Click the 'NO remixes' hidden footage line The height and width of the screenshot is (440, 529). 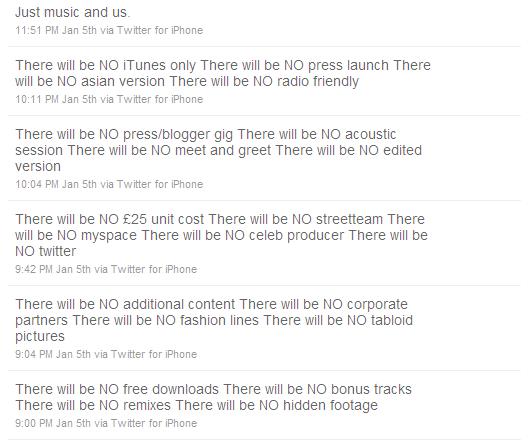click(196, 406)
